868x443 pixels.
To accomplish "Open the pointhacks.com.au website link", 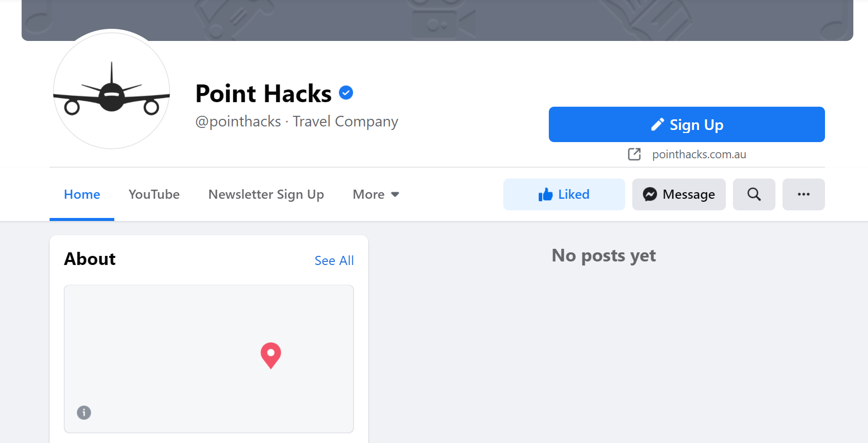I will tap(699, 154).
